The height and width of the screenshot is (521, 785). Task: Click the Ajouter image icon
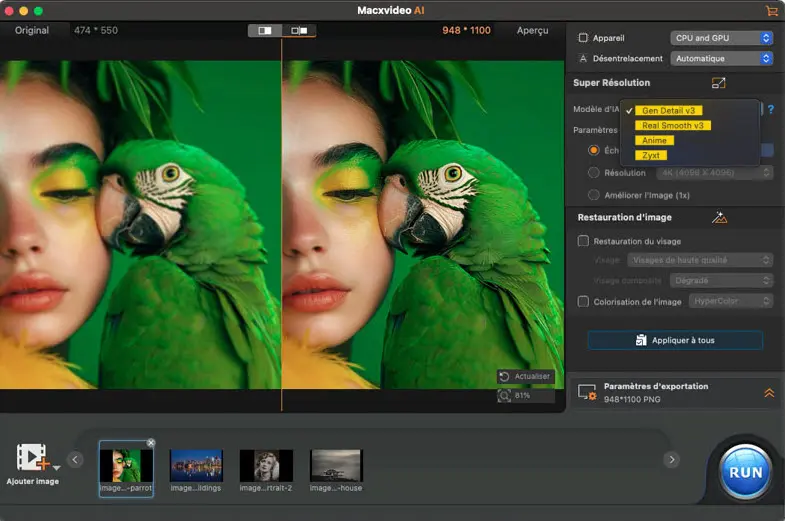34,458
